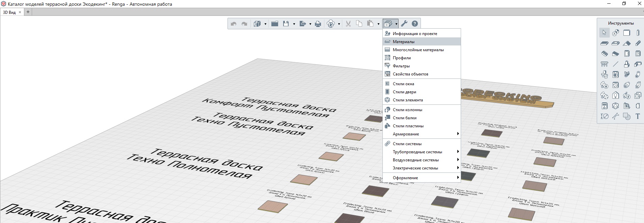Expand the collaboration dropdown arrow

coord(339,24)
